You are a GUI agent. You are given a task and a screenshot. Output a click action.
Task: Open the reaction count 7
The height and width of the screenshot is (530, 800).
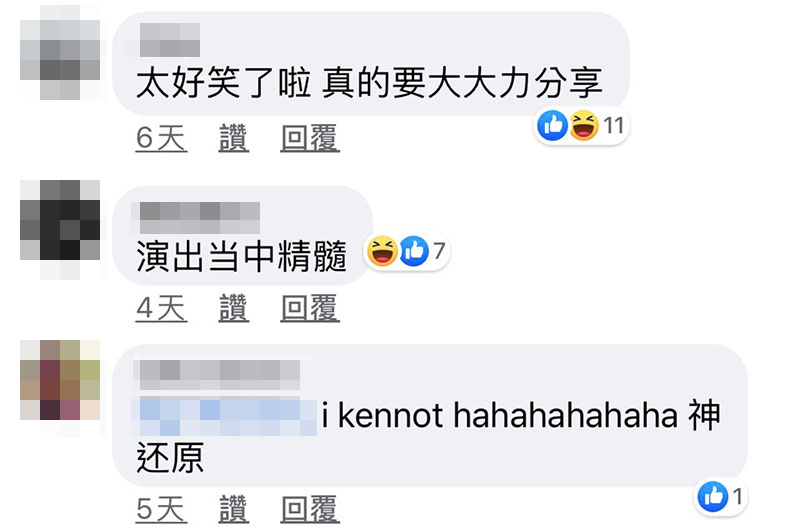pos(439,250)
